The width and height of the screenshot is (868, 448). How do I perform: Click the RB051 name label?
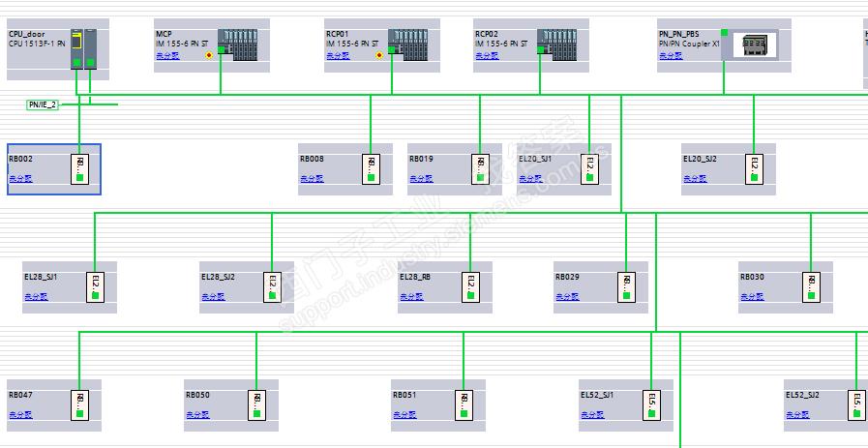(404, 395)
